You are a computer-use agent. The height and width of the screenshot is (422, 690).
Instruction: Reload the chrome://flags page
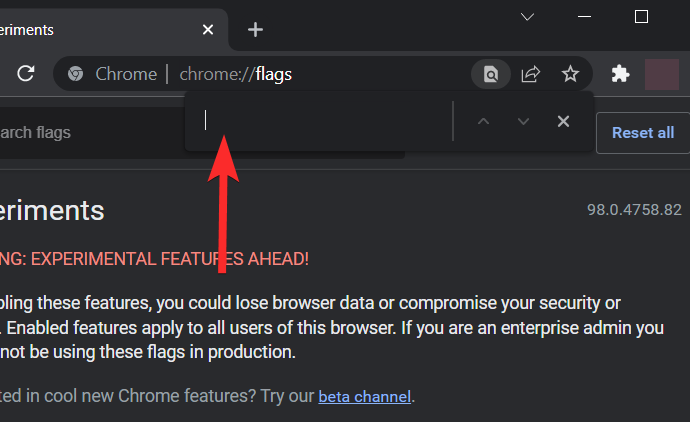coord(26,73)
